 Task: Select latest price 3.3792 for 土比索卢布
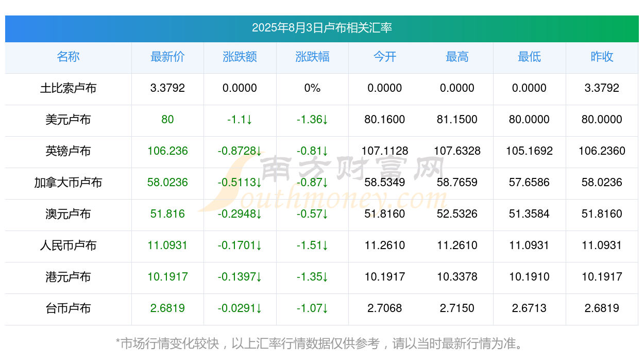pos(167,88)
